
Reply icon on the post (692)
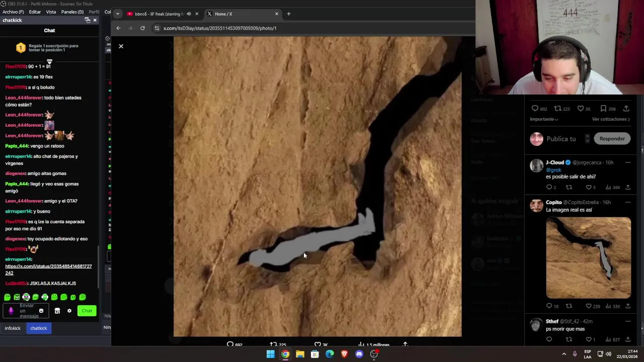pos(535,109)
